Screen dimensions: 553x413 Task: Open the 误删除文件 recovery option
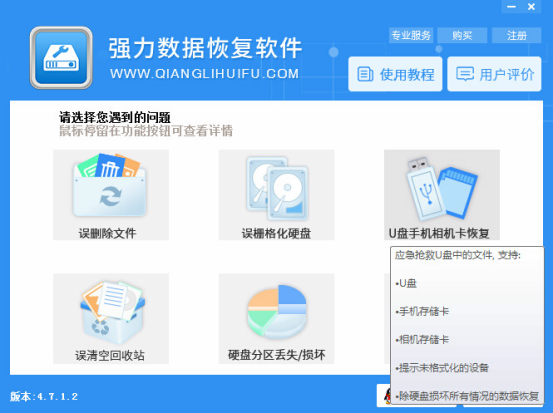[x=111, y=195]
